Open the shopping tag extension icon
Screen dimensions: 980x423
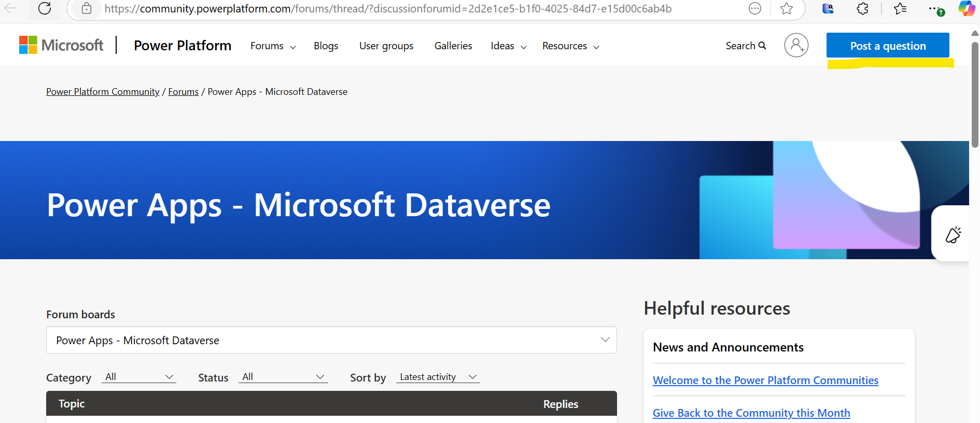[828, 8]
